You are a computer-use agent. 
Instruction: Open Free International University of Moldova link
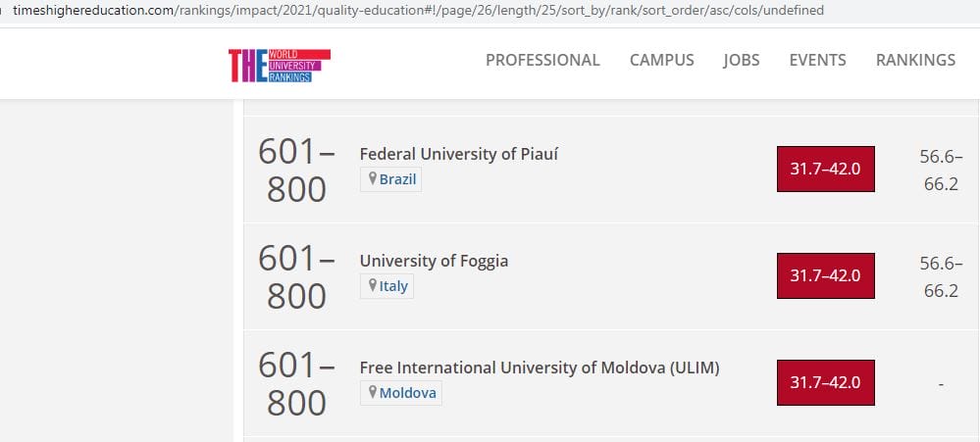(540, 368)
